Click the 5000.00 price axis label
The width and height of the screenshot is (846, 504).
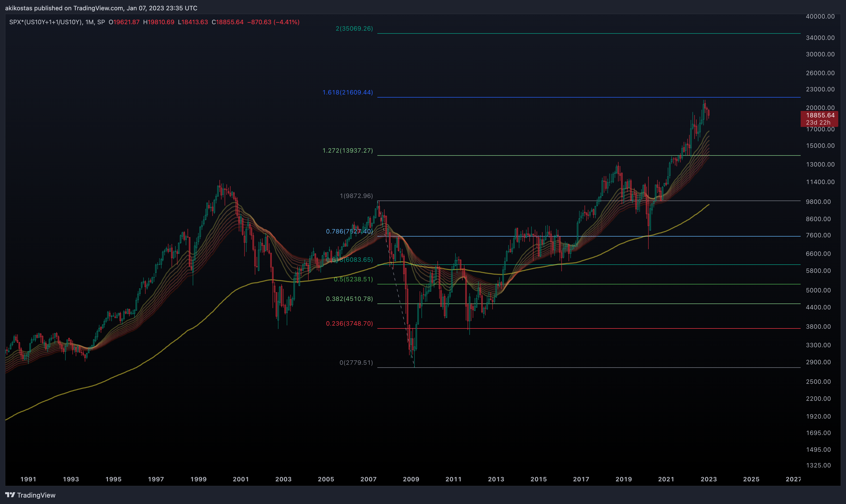(x=818, y=290)
